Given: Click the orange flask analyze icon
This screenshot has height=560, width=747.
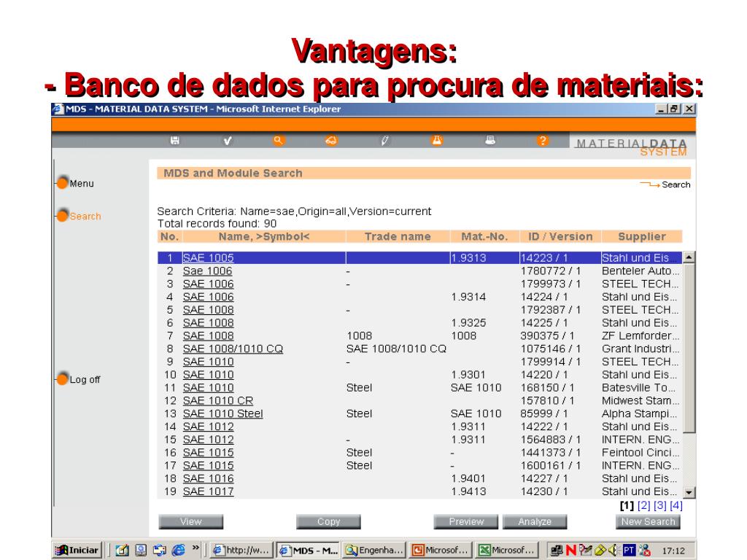Looking at the screenshot, I should tap(437, 140).
